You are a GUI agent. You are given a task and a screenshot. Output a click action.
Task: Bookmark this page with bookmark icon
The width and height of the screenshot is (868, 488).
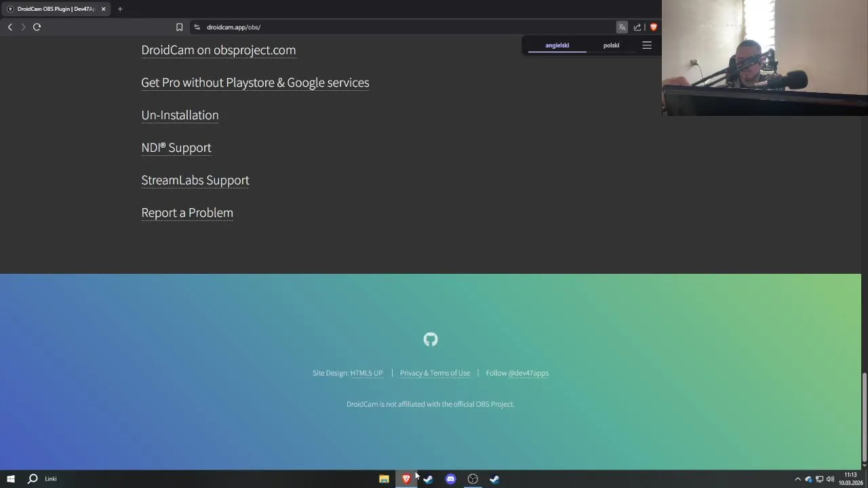(x=179, y=27)
